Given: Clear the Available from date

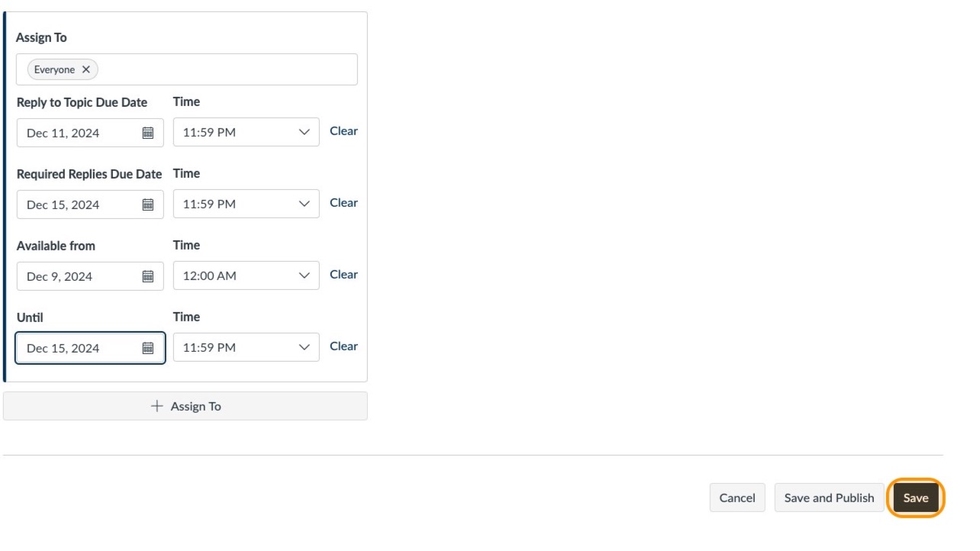Looking at the screenshot, I should [x=343, y=274].
